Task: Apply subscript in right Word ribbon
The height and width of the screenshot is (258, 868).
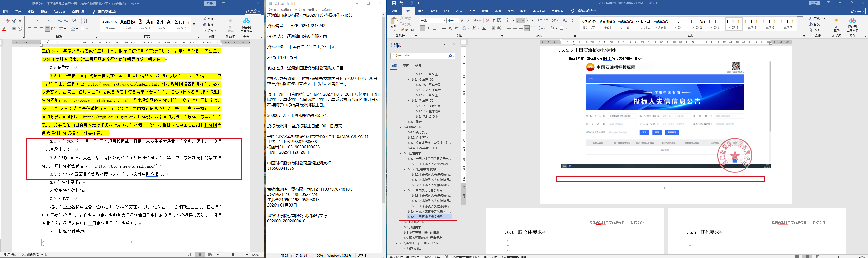Action: pos(450,28)
